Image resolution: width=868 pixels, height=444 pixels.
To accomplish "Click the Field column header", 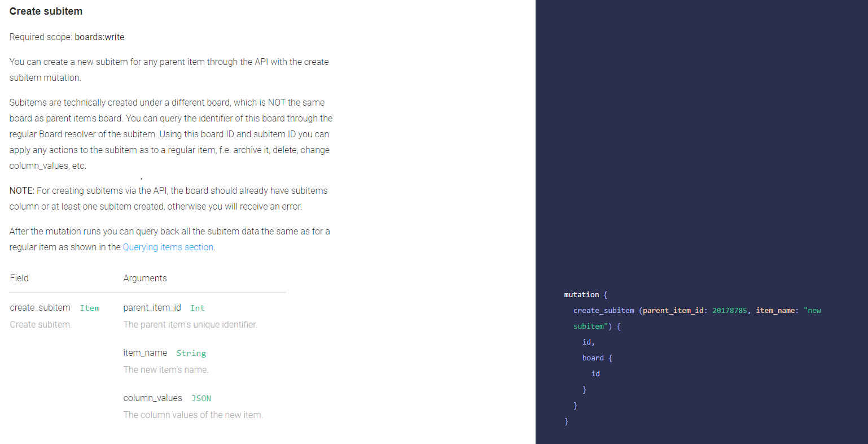I will coord(19,278).
